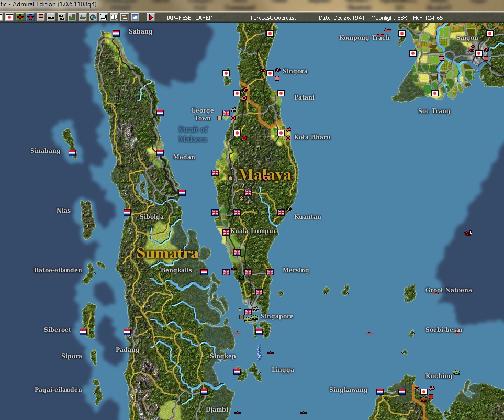
Task: Click the red unit box below Singora
Action: pos(277,78)
